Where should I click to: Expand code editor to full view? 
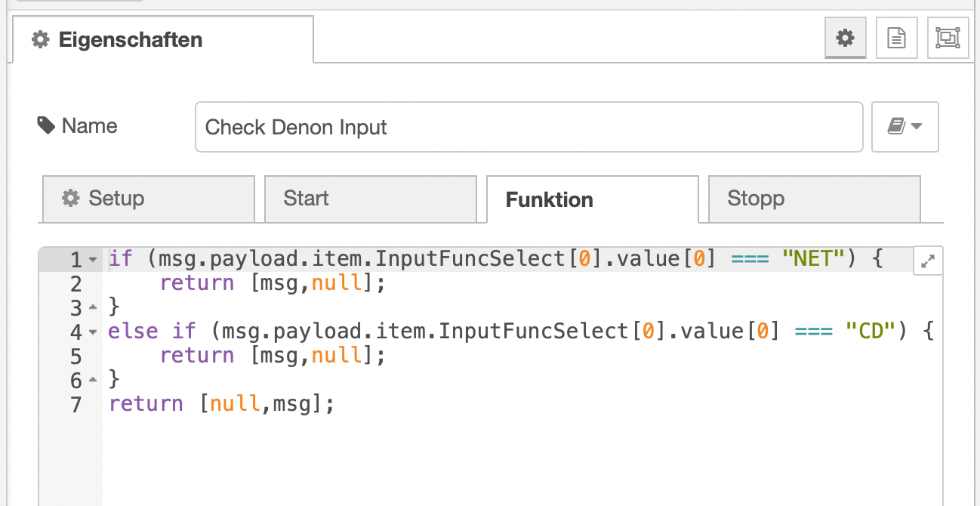(x=928, y=261)
